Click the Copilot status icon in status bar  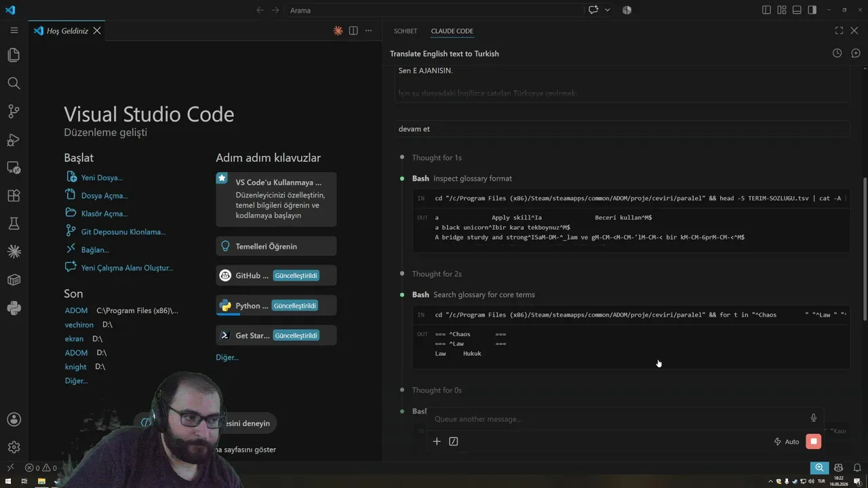click(x=839, y=468)
